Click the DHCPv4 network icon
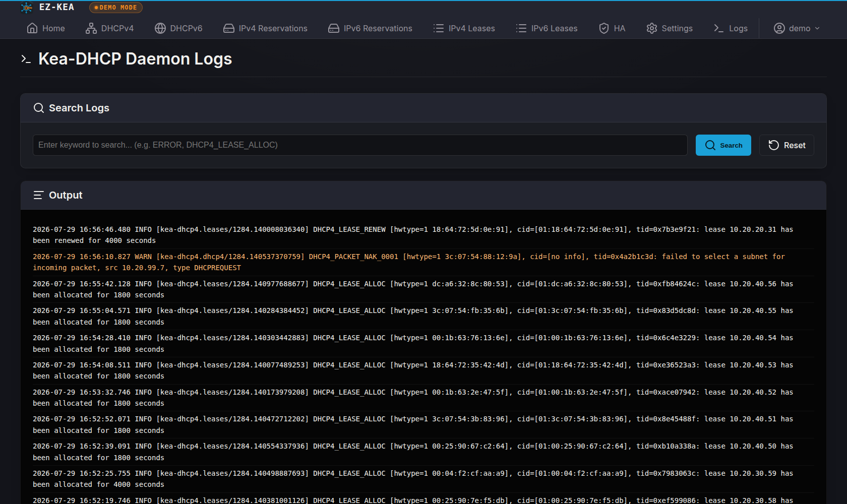847x504 pixels. [91, 28]
